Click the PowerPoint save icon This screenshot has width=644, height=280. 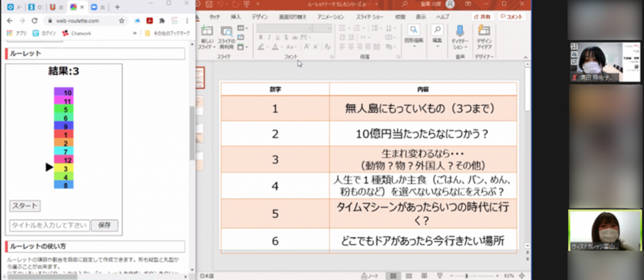pyautogui.click(x=208, y=4)
